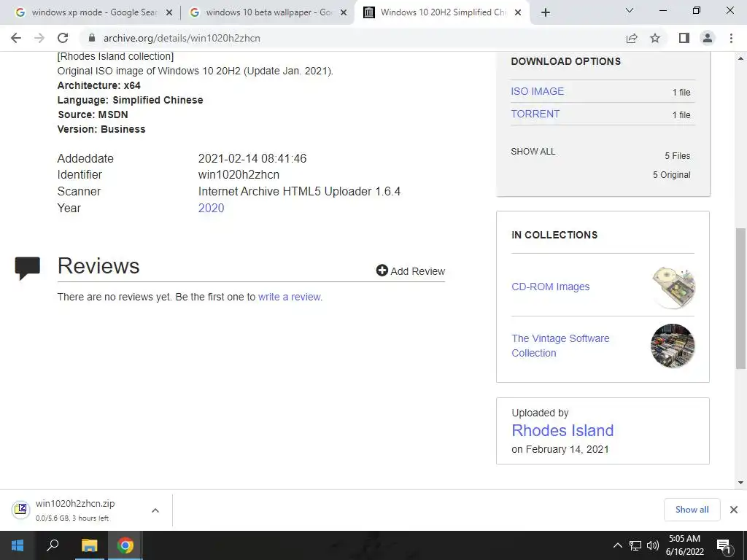Expand the win1020h2zhcn.zip download options chevron
The width and height of the screenshot is (747, 560).
tap(155, 510)
